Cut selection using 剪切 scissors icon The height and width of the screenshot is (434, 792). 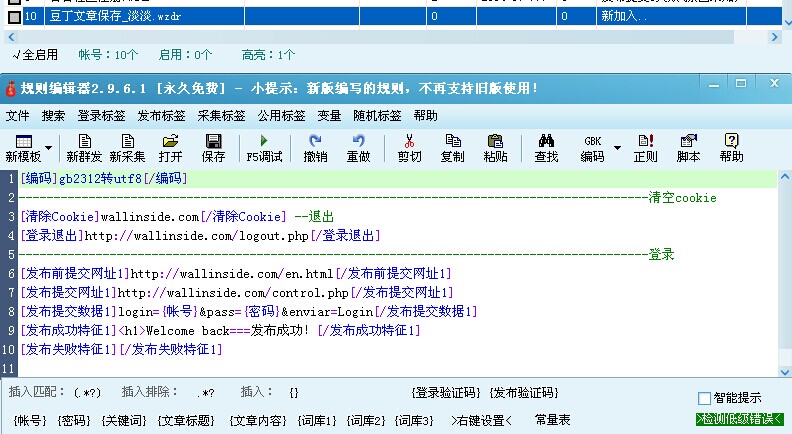pos(409,147)
